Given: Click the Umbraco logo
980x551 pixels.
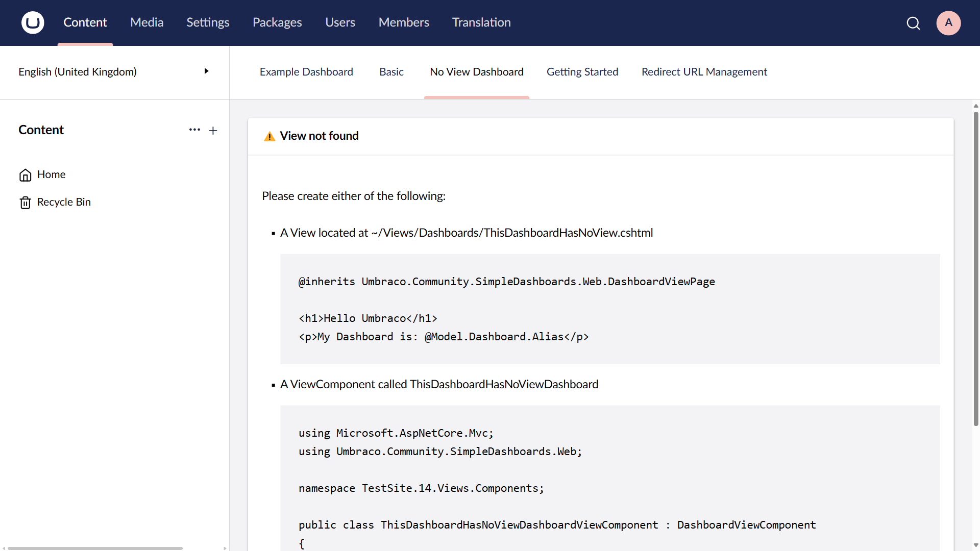Looking at the screenshot, I should pos(32,22).
